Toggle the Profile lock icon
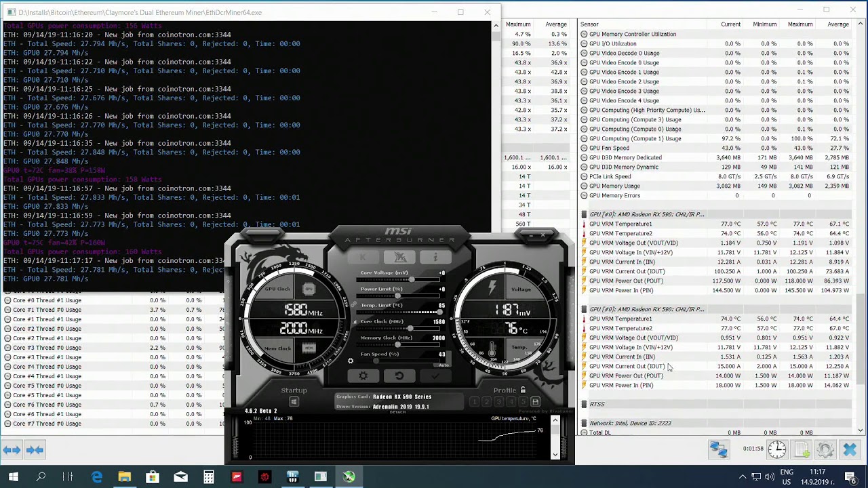Image resolution: width=868 pixels, height=488 pixels. [x=523, y=390]
